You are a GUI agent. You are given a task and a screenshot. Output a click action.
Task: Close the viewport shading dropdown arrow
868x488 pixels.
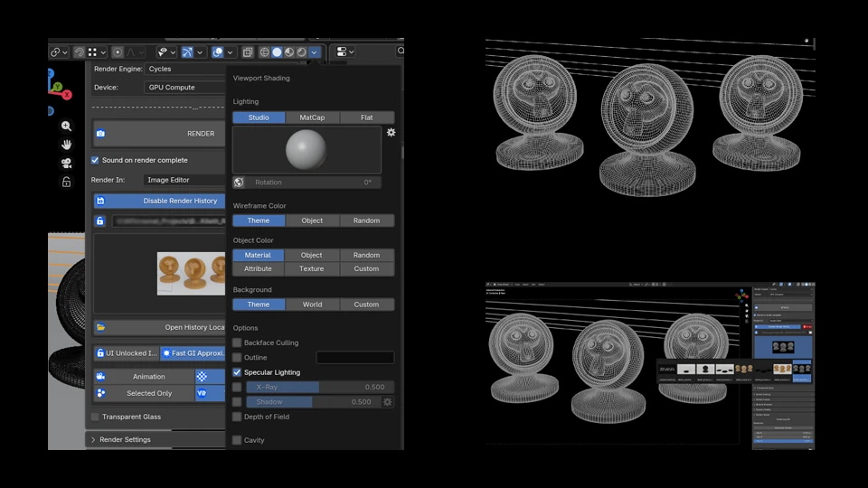point(314,52)
